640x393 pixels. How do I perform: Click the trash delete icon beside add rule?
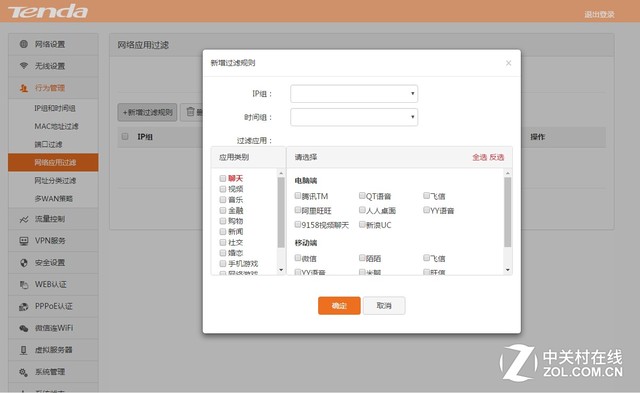[x=191, y=111]
